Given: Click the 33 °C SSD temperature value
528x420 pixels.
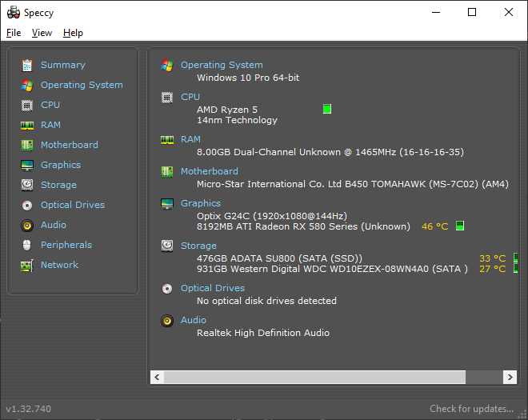Looking at the screenshot, I should click(x=492, y=258).
